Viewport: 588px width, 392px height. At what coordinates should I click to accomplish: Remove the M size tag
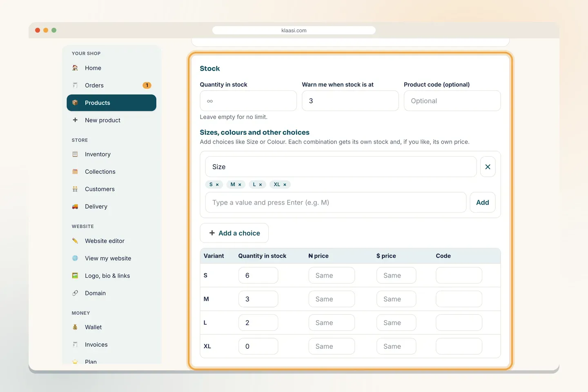pos(240,185)
